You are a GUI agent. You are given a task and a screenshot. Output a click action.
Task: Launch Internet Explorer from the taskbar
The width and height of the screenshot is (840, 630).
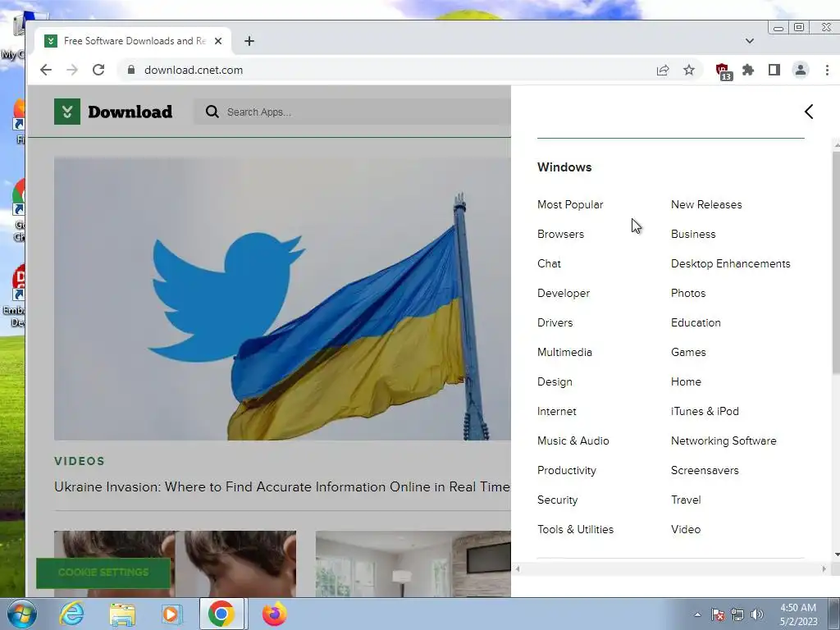point(72,614)
